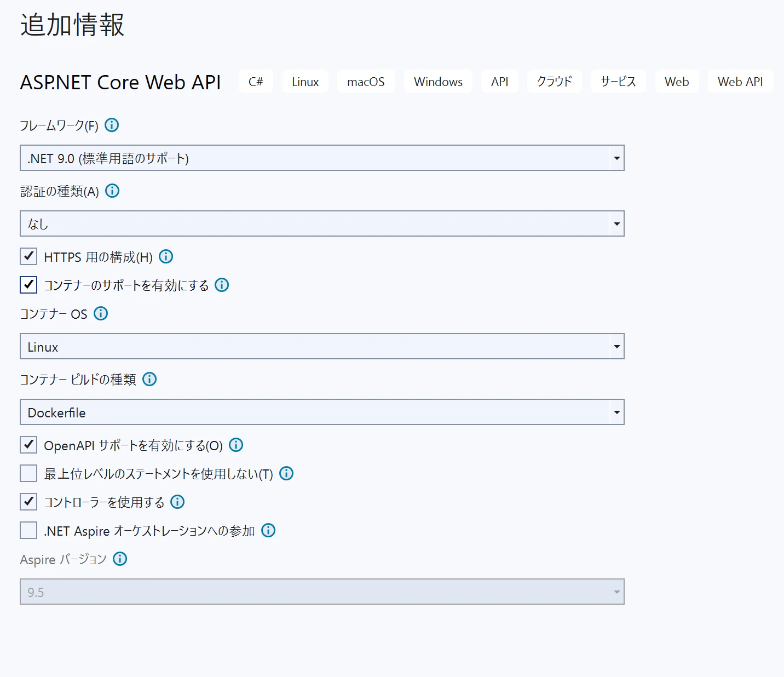Click the 認証の種類(A) label
Image resolution: width=784 pixels, height=677 pixels.
(60, 191)
